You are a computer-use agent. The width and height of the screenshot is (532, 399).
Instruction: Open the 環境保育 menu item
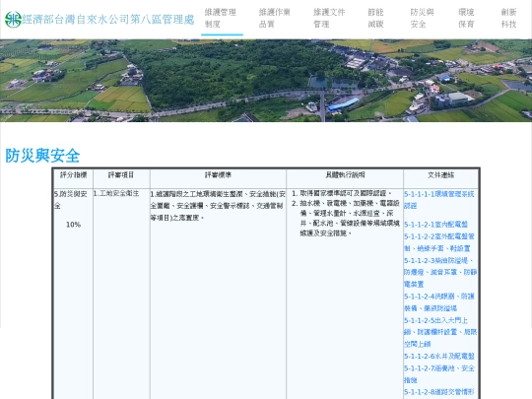466,19
